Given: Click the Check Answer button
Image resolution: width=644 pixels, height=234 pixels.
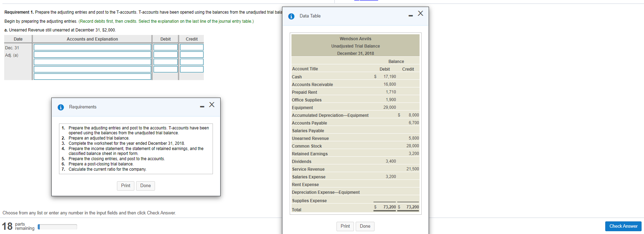Looking at the screenshot, I should click(x=623, y=226).
